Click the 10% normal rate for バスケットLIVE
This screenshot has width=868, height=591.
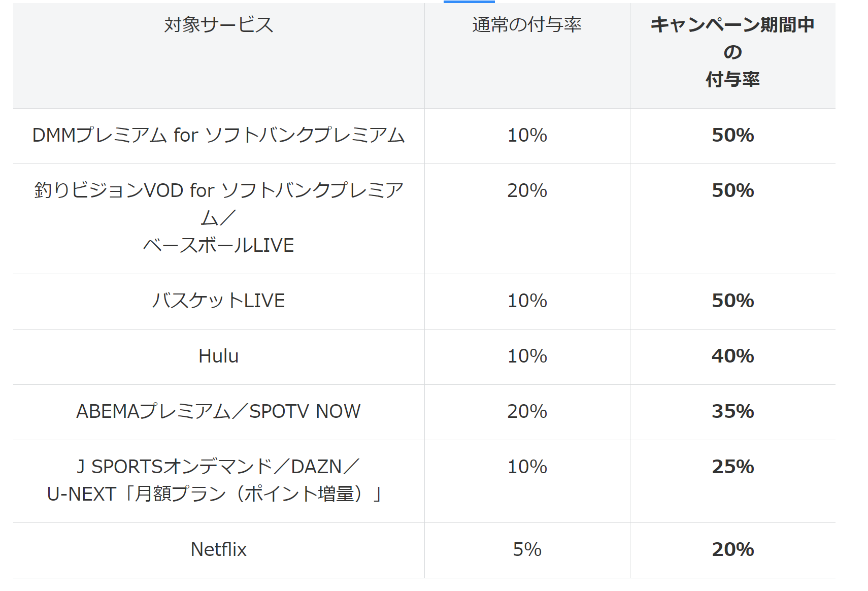click(x=527, y=301)
